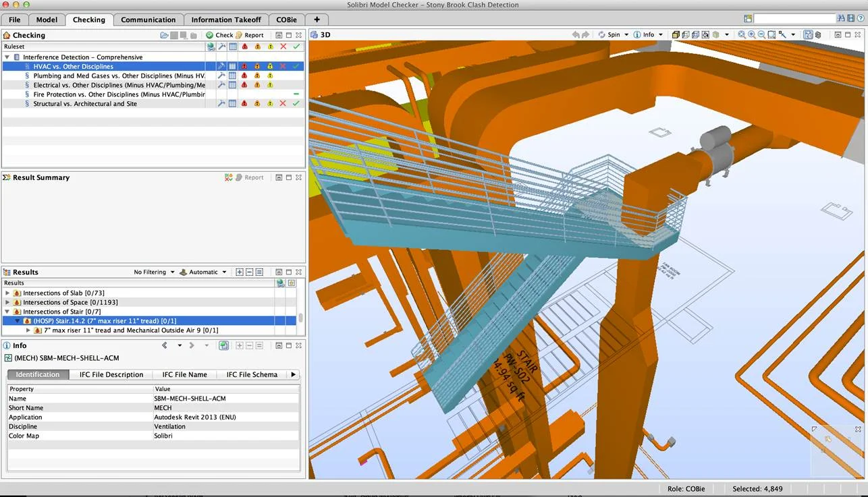Viewport: 868px width, 497px height.
Task: Click the rule parameters icon for Plumbing row
Action: point(221,76)
